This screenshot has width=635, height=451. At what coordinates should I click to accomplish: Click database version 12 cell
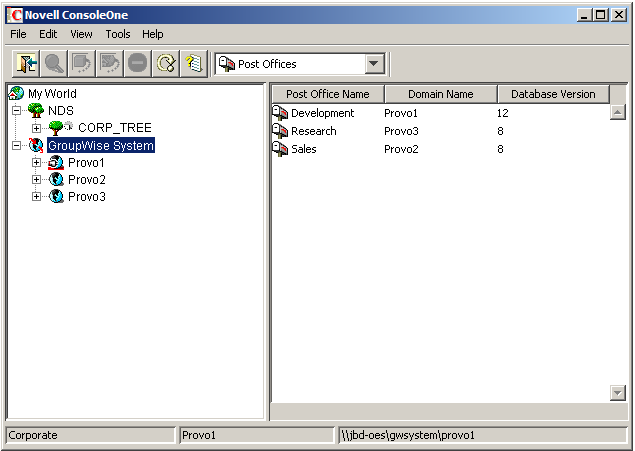(503, 113)
